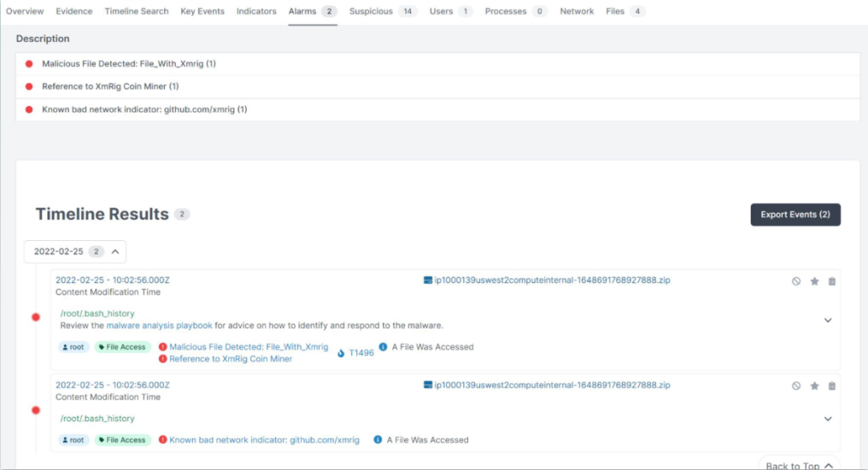Image resolution: width=868 pixels, height=470 pixels.
Task: Click the first event timestamp 10:02:56.000Z
Action: [113, 280]
